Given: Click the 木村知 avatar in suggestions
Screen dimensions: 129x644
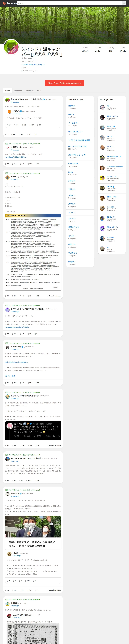Looking at the screenshot, I should 102,198.
